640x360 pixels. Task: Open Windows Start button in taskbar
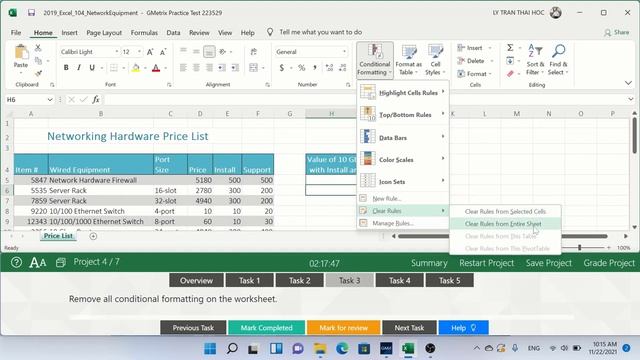coord(210,348)
